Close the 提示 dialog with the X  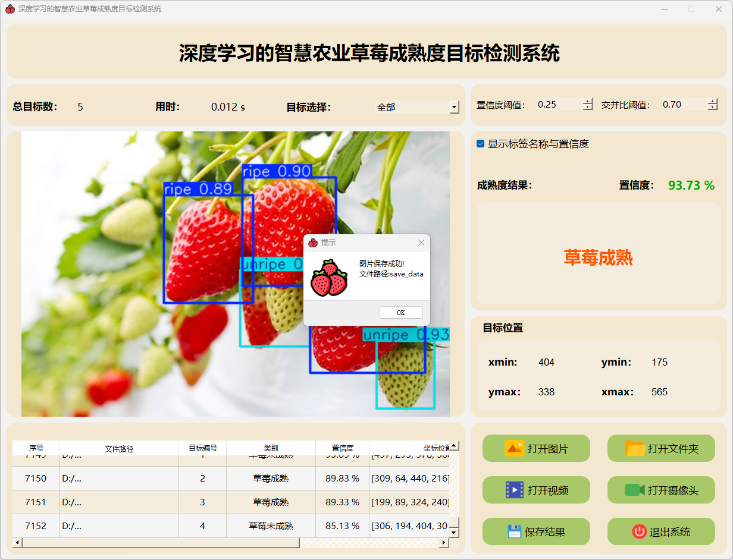coord(421,243)
